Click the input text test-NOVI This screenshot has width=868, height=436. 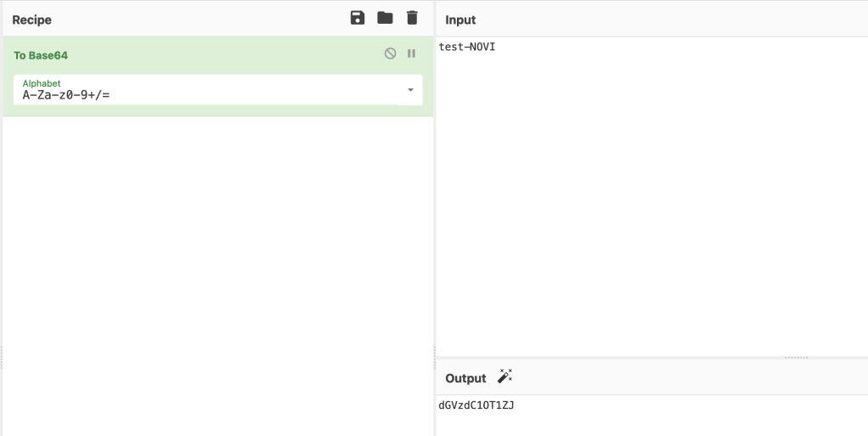467,47
